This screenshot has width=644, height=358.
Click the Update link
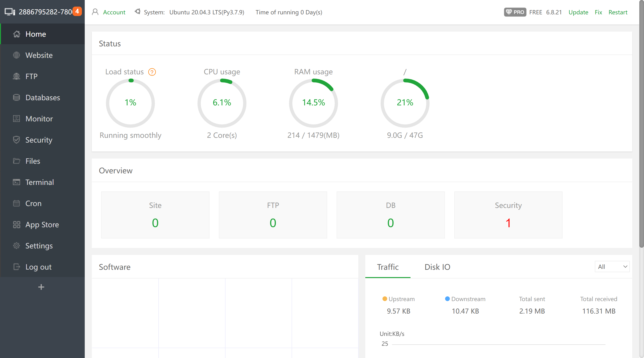coord(578,12)
